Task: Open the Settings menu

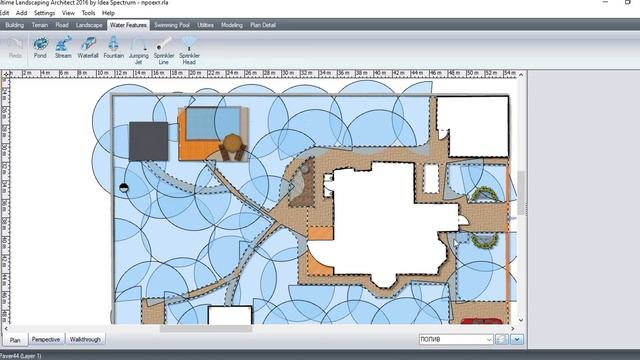Action: click(44, 13)
